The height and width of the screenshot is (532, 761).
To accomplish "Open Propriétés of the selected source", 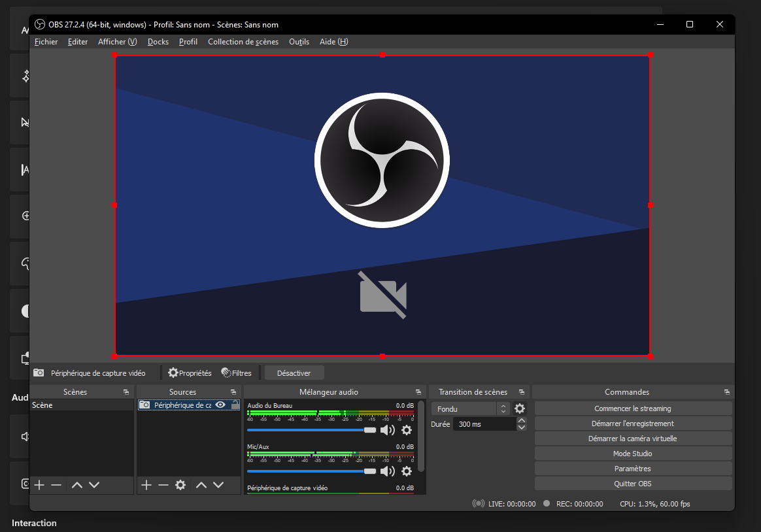I will pos(190,373).
